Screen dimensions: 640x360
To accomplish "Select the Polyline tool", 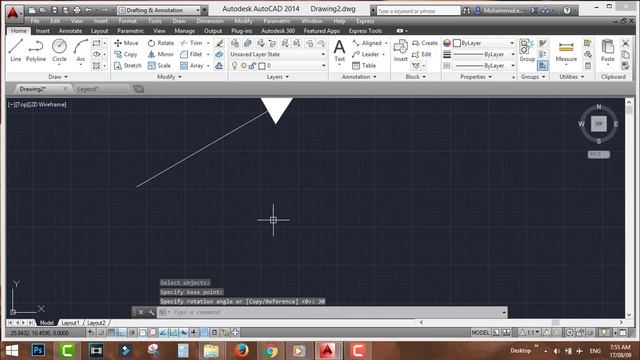I will point(36,50).
